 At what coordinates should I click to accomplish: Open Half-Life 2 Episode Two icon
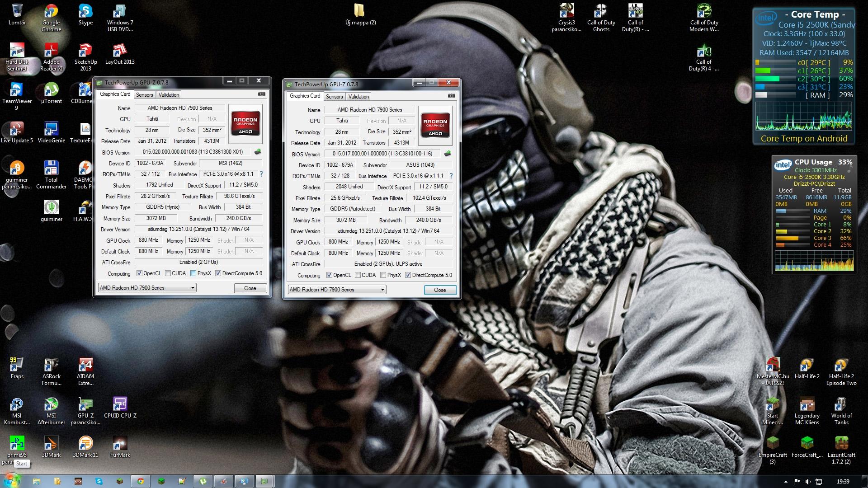point(841,372)
